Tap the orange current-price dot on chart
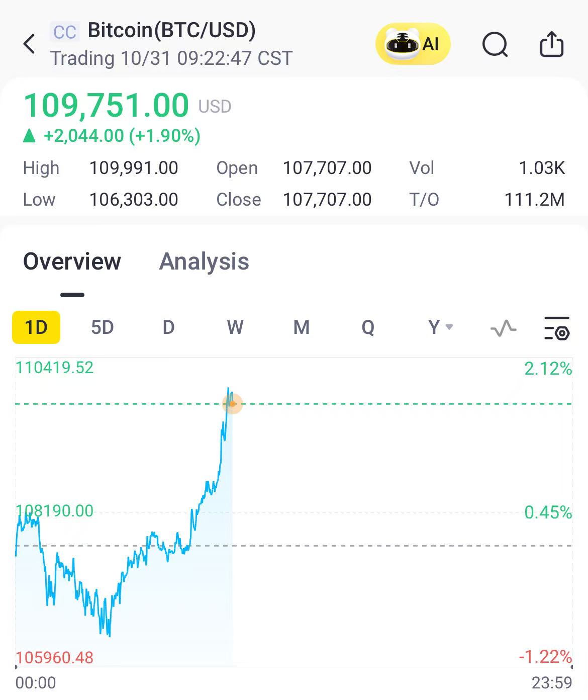This screenshot has height=700, width=588. (232, 404)
